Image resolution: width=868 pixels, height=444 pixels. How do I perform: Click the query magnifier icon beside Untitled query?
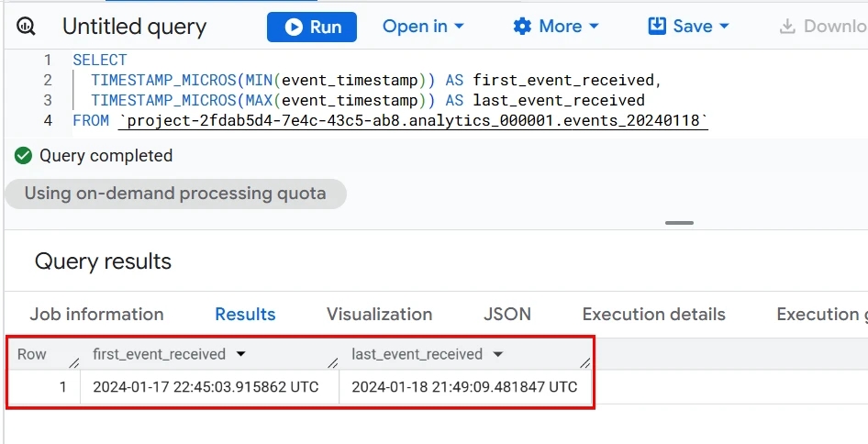[26, 26]
